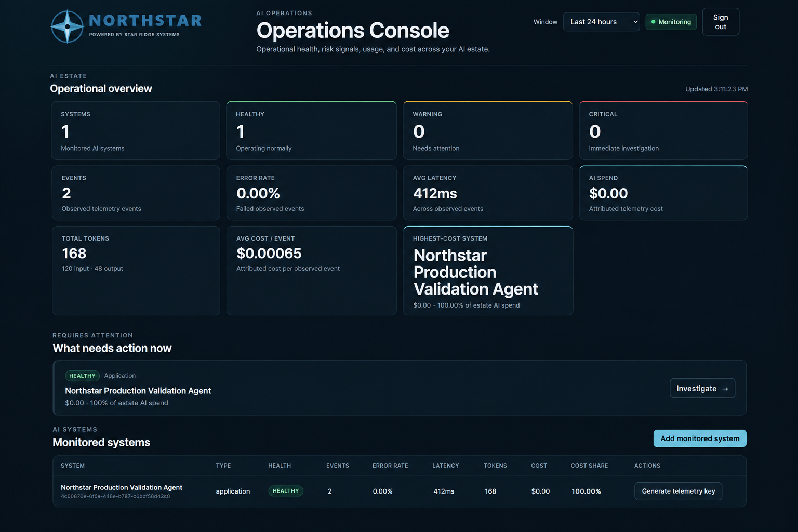Select the "Observed telemetry events" caption
Viewport: 798px width, 532px height.
pos(101,209)
